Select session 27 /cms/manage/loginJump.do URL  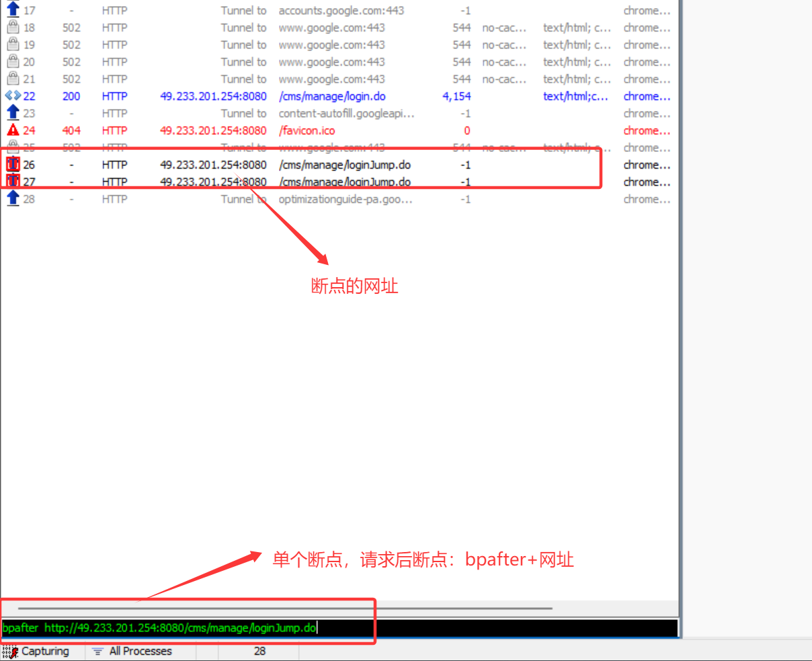(345, 182)
